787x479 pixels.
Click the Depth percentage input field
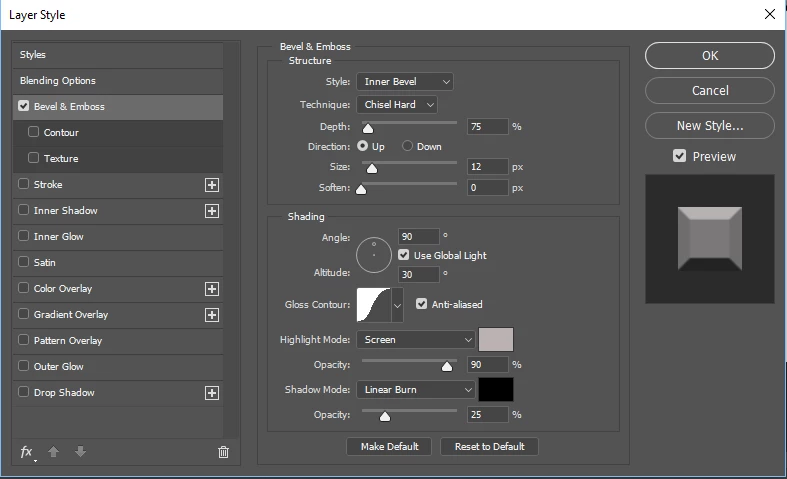pos(487,127)
